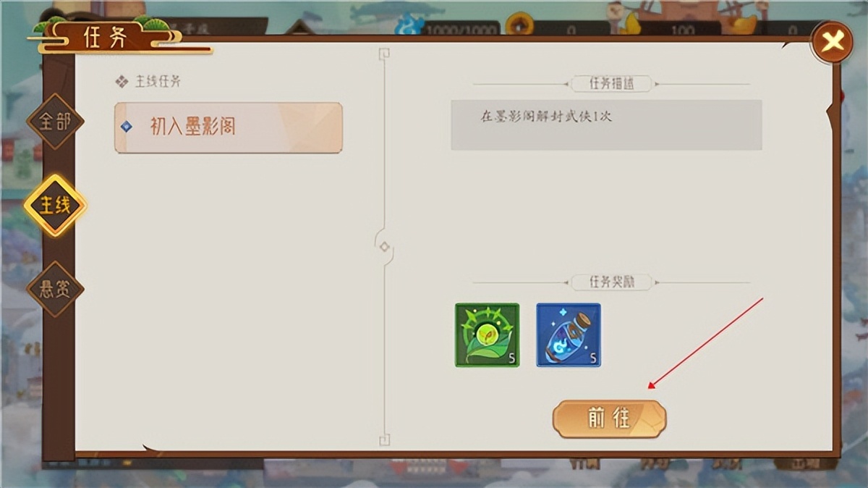Image resolution: width=868 pixels, height=488 pixels.
Task: Tap the copper coin currency icon
Action: pyautogui.click(x=519, y=25)
